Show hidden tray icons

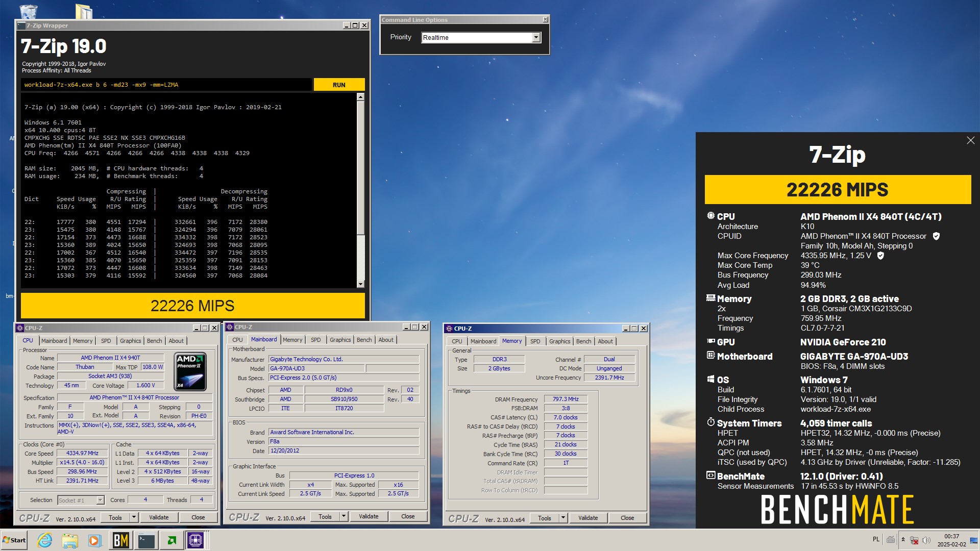pos(903,540)
